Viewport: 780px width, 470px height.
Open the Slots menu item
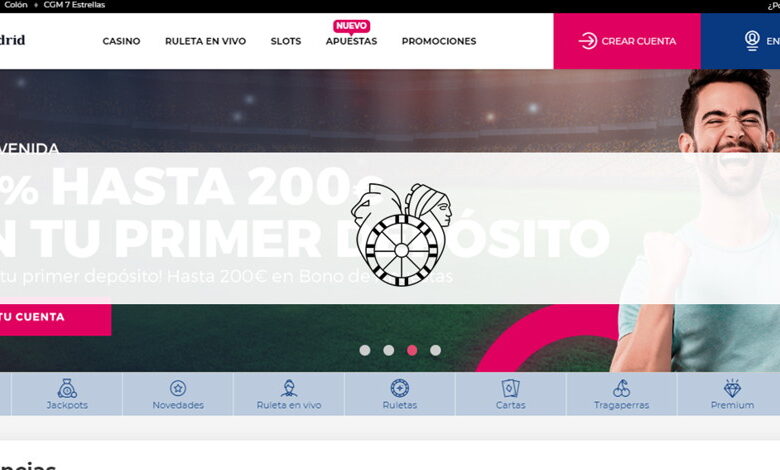coord(286,41)
